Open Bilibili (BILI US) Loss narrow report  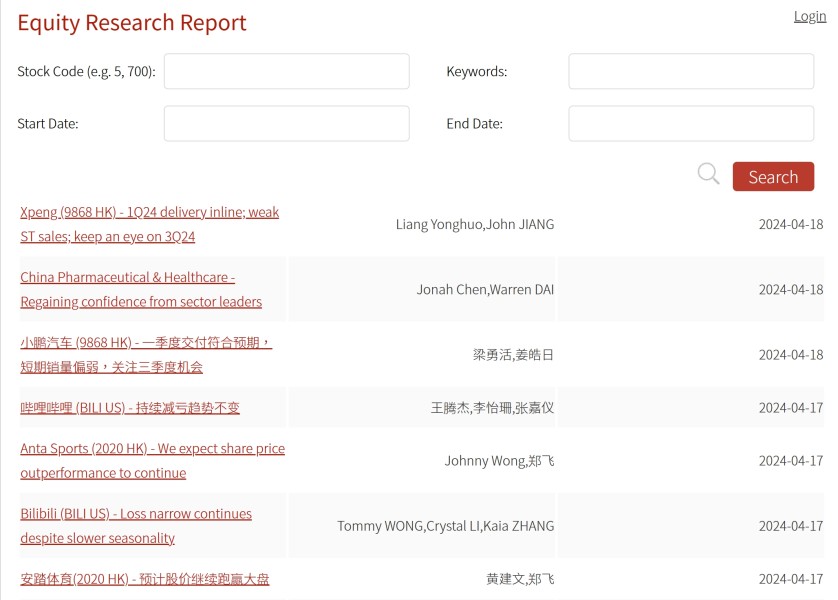pyautogui.click(x=136, y=526)
